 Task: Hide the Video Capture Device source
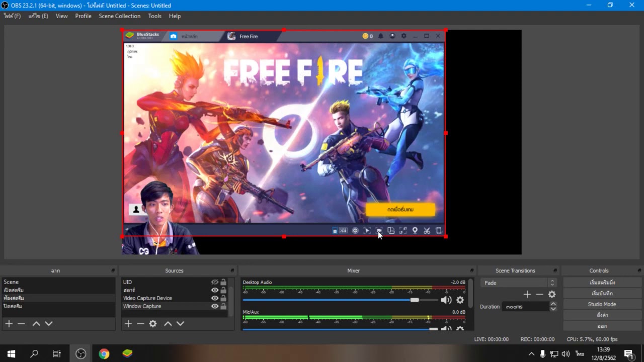click(x=215, y=298)
